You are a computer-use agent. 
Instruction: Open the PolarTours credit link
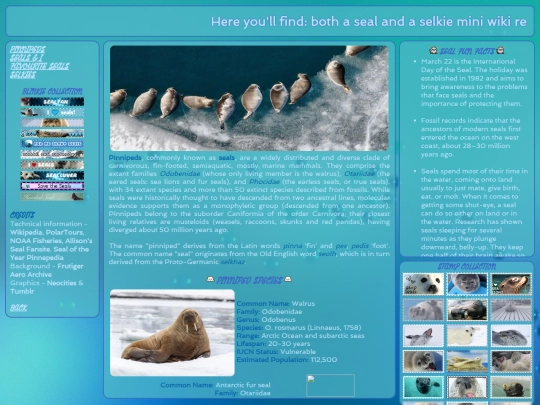(x=64, y=232)
